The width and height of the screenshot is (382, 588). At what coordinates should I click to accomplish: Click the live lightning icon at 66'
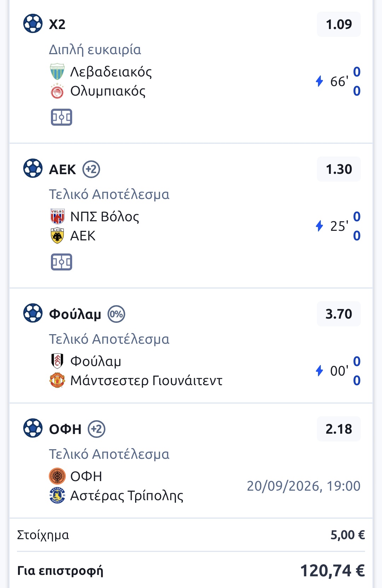click(319, 81)
